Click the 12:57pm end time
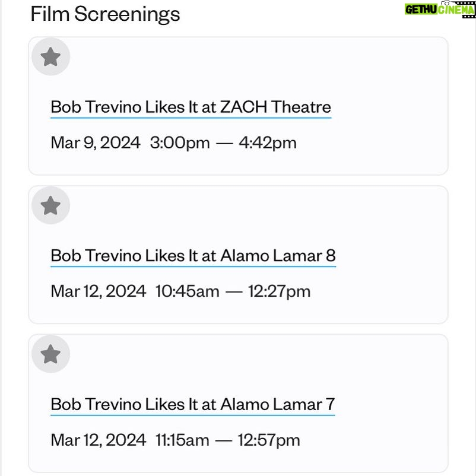476x476 pixels. point(269,440)
